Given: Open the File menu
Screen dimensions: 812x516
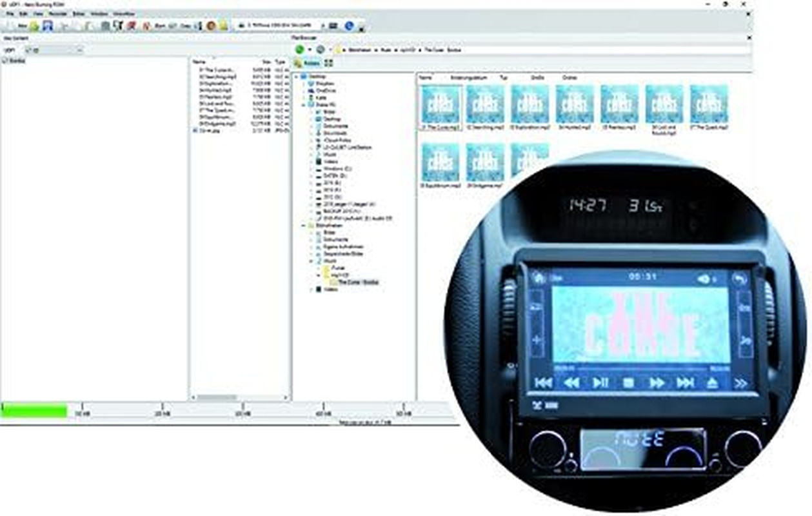Looking at the screenshot, I should pyautogui.click(x=10, y=14).
